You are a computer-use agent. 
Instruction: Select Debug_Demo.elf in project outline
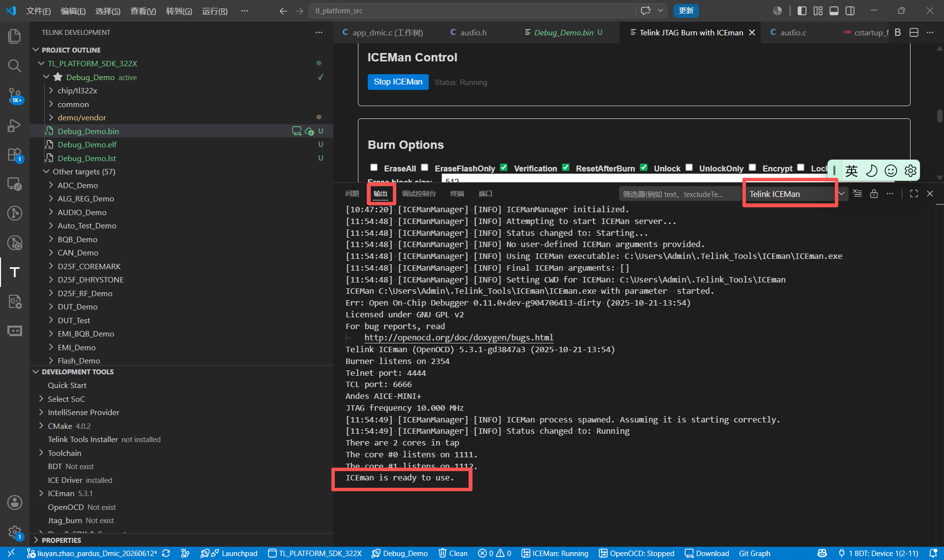87,144
